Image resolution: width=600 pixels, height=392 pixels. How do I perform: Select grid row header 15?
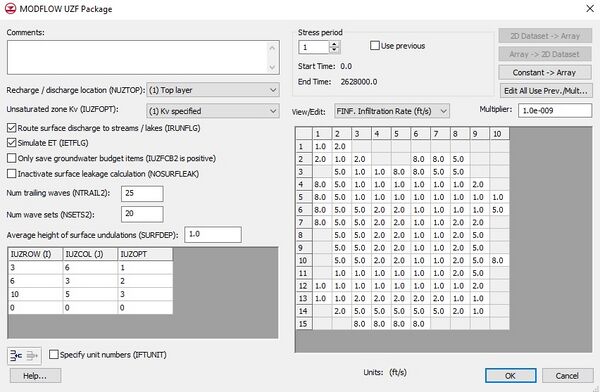click(305, 323)
